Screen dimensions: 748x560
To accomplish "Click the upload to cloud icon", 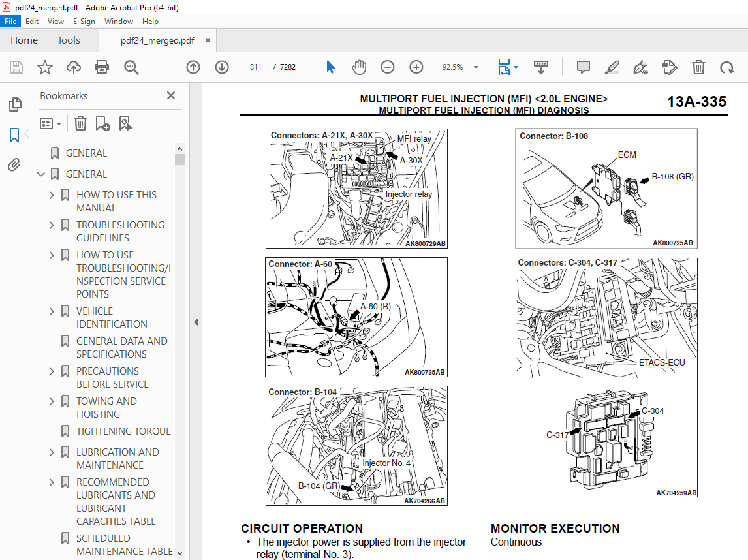I will [74, 67].
